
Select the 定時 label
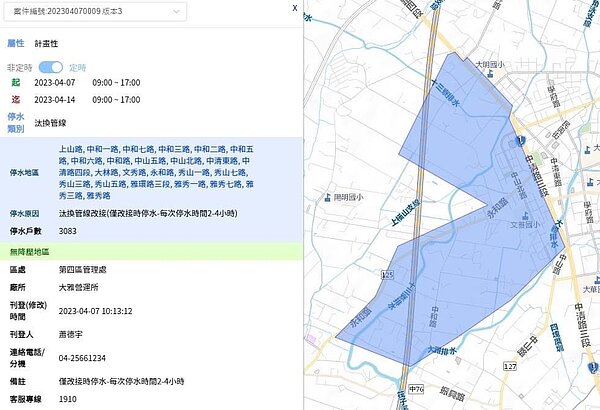coord(78,68)
